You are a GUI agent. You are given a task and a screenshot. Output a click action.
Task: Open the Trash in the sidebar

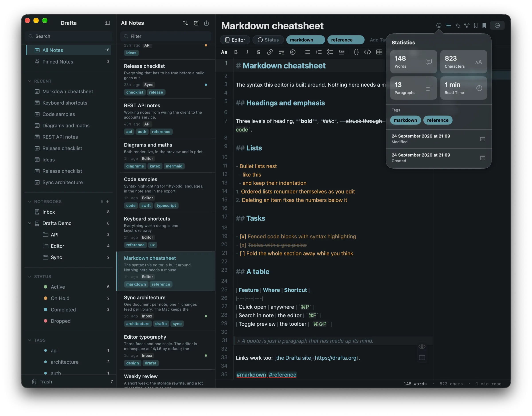point(68,382)
